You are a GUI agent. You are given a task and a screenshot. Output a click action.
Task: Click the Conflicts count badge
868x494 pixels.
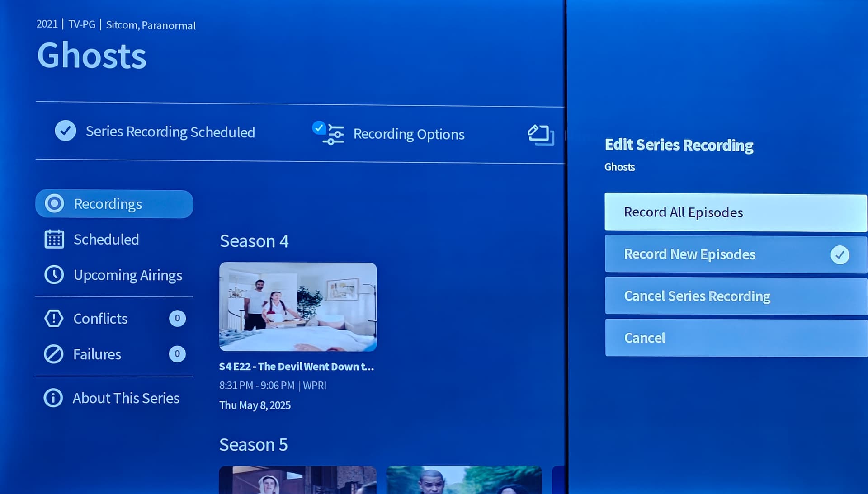pos(177,319)
